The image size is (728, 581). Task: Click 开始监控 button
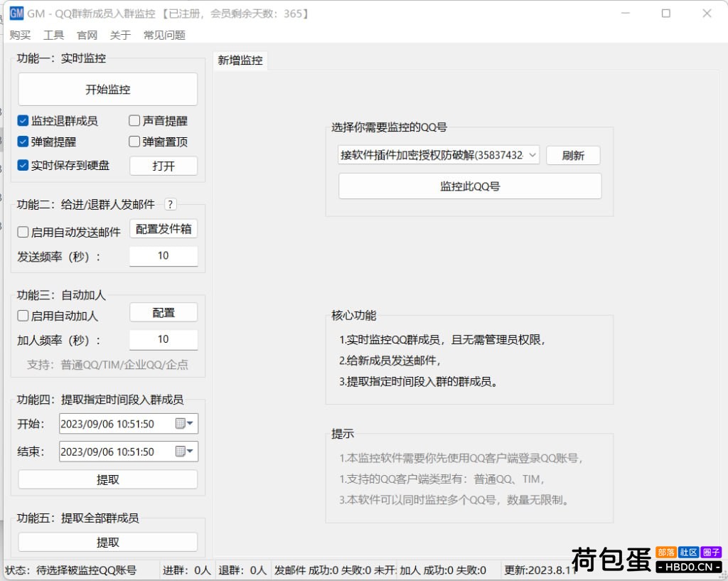pos(108,89)
